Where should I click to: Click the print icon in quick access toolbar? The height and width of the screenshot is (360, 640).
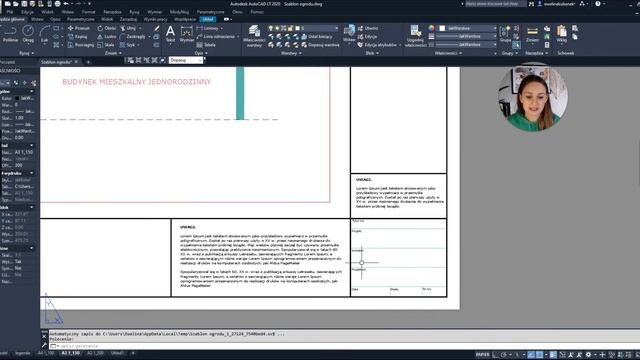(57, 4)
